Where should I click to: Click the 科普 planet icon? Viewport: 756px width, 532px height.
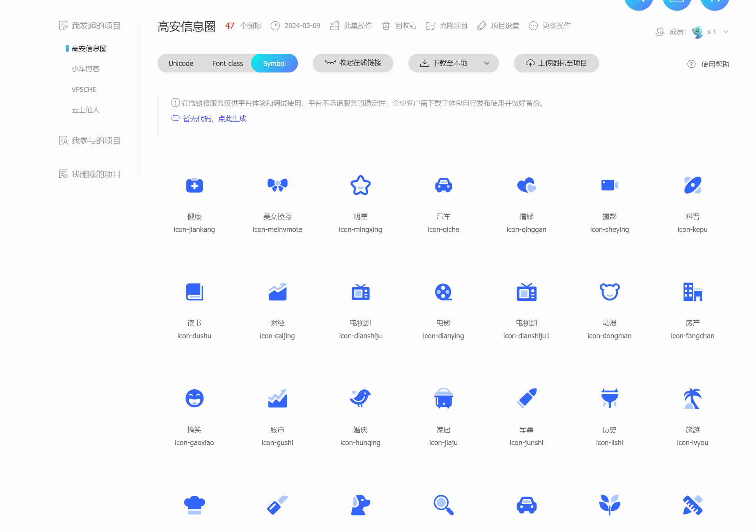692,185
